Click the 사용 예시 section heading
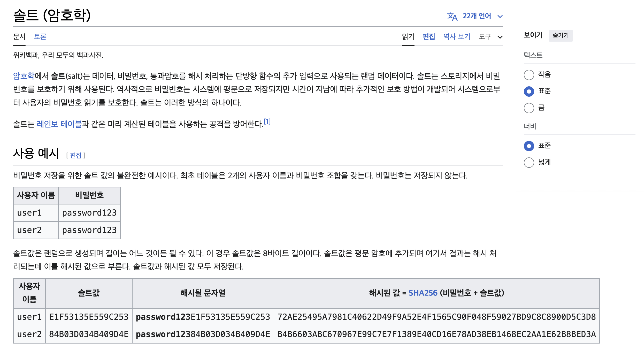This screenshot has height=350, width=644. click(x=36, y=153)
